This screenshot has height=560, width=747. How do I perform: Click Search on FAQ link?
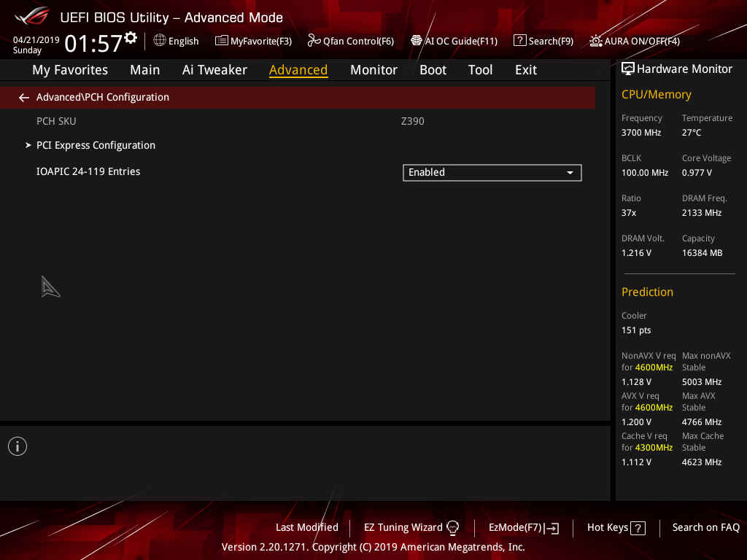[x=705, y=528]
